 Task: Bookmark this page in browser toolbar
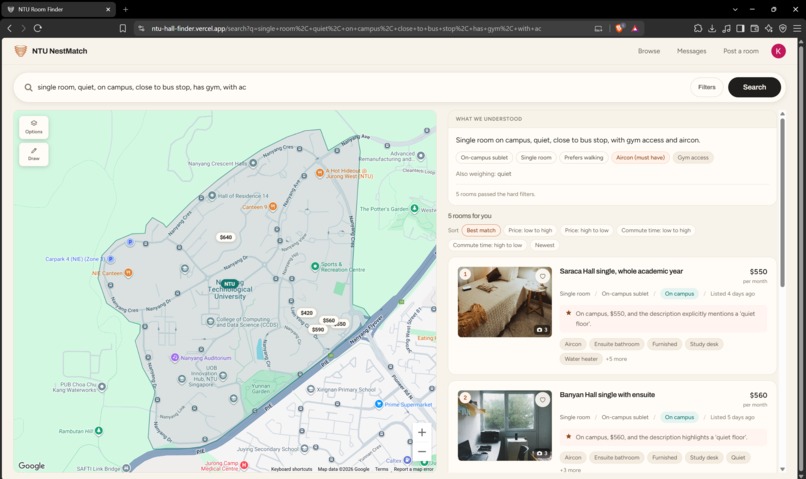point(123,28)
